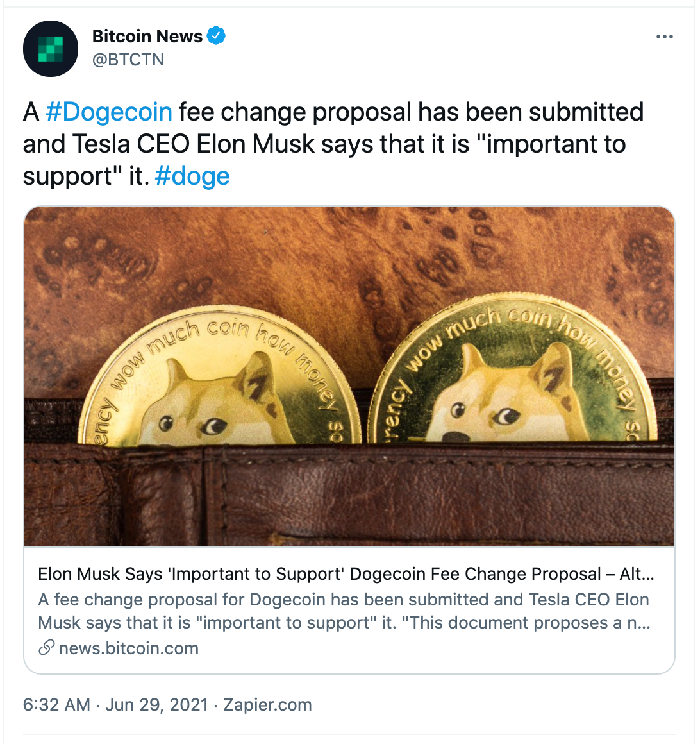Screen dimensions: 700x744
Task: Open the Zapier.com source label
Action: coord(267,705)
